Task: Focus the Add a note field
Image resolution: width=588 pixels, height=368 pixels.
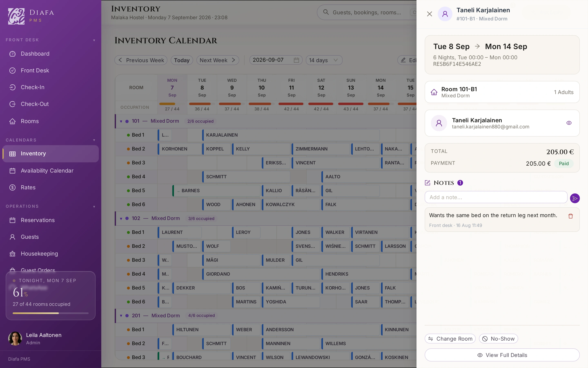Action: 496,197
